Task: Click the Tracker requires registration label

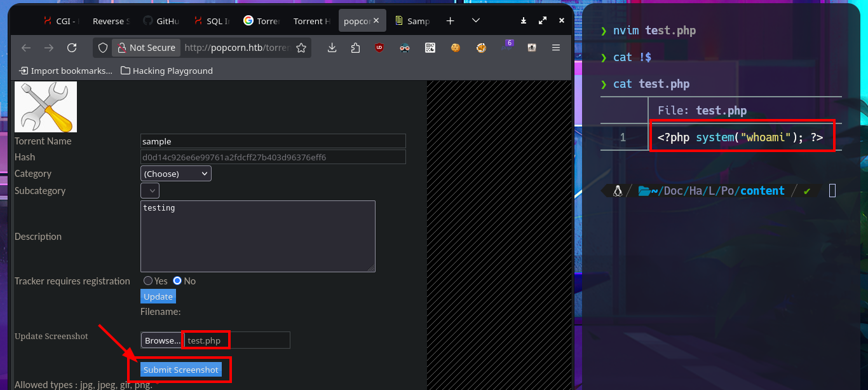Action: tap(72, 281)
